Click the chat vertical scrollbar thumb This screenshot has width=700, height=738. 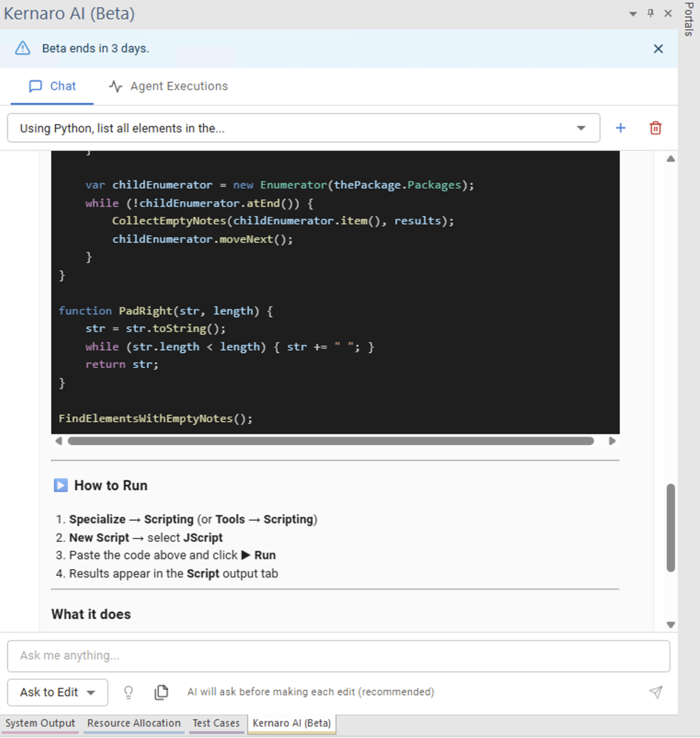tap(671, 527)
